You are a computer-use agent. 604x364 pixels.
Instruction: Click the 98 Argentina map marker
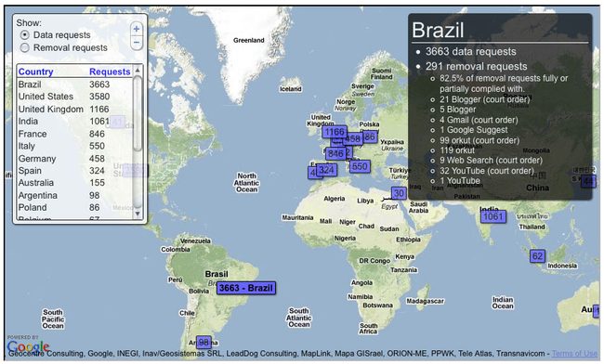[204, 342]
